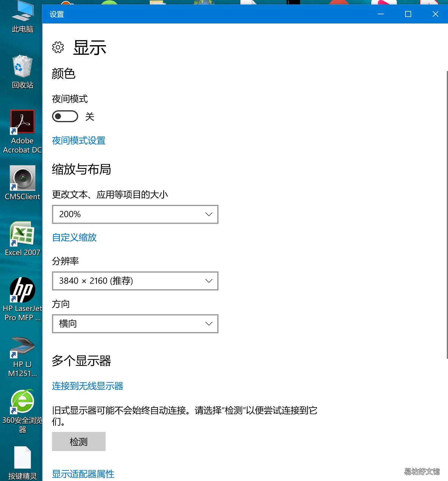Open the 连接到无线显示器 link

[88, 386]
